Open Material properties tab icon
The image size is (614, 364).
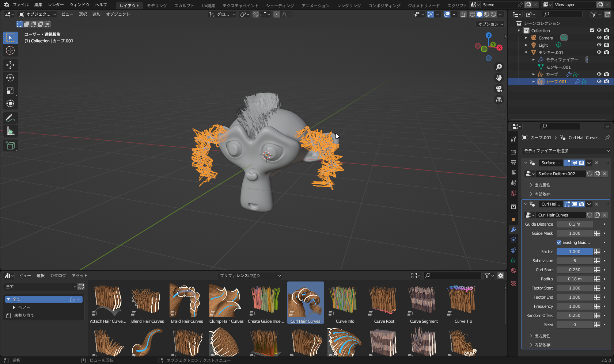[513, 271]
